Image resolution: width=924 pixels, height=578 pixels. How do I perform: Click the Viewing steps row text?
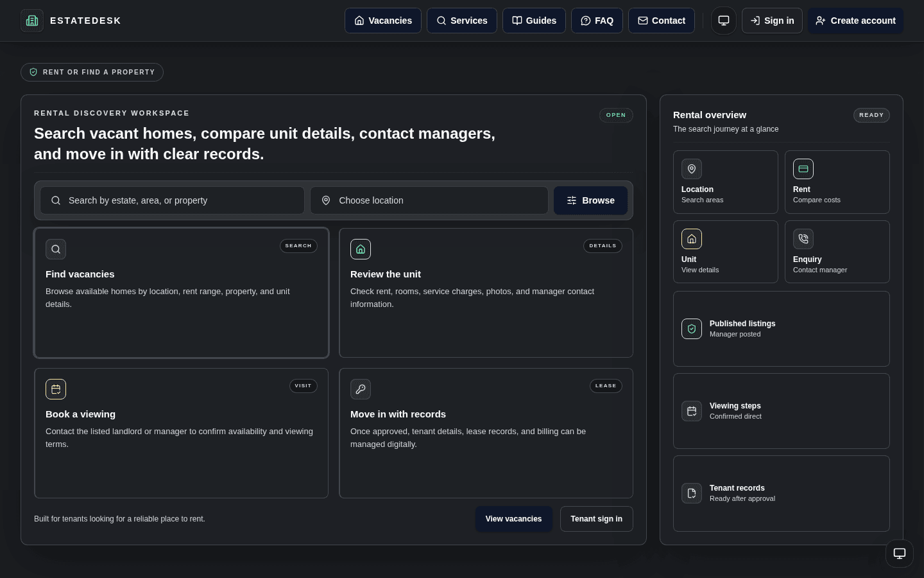735,411
